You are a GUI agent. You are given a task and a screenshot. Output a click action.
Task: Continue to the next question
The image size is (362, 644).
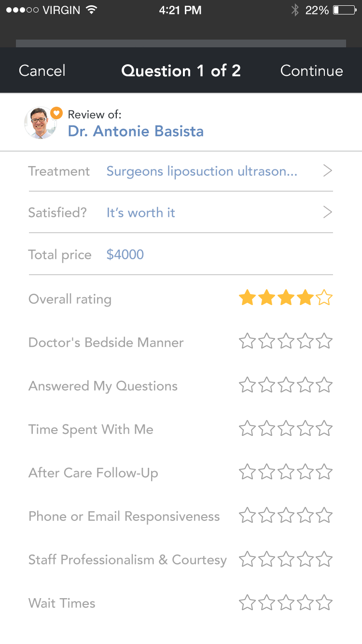coord(311,71)
